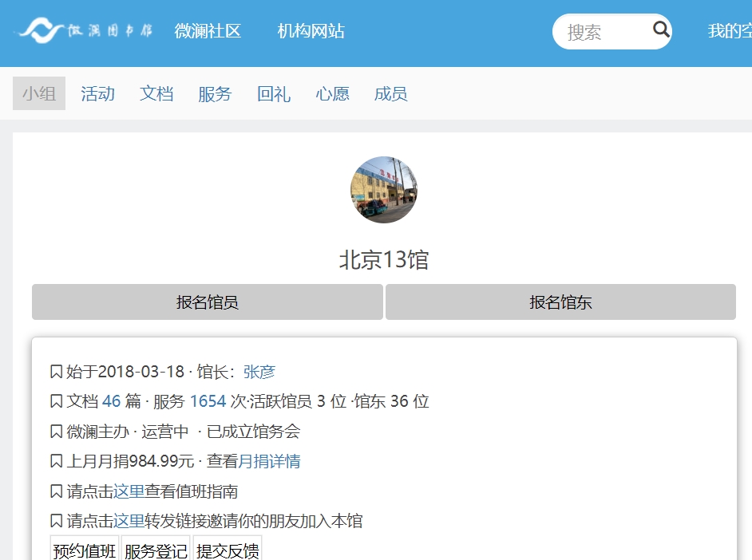The height and width of the screenshot is (560, 752).
Task: Open the 心愿 tab
Action: 332,94
